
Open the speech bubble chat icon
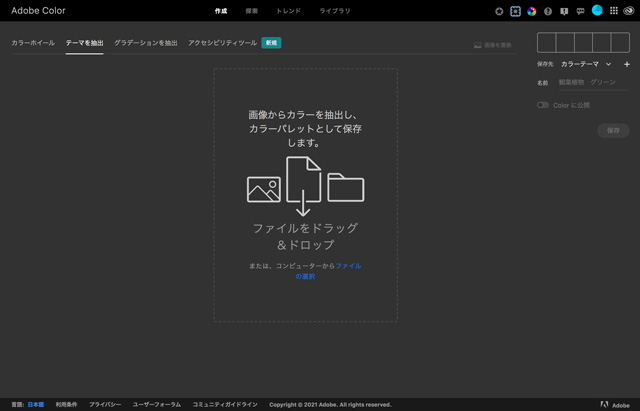click(580, 11)
